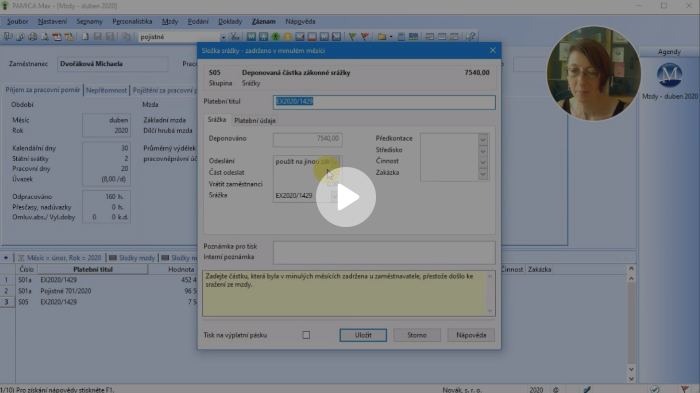Viewport: 700px width, 393px height.
Task: Click the blank page New record icon
Action: (85, 37)
